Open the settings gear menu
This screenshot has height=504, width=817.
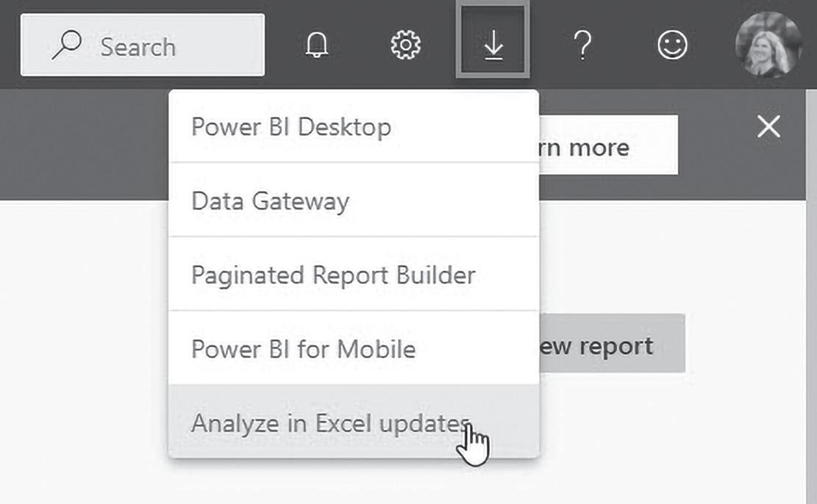404,46
